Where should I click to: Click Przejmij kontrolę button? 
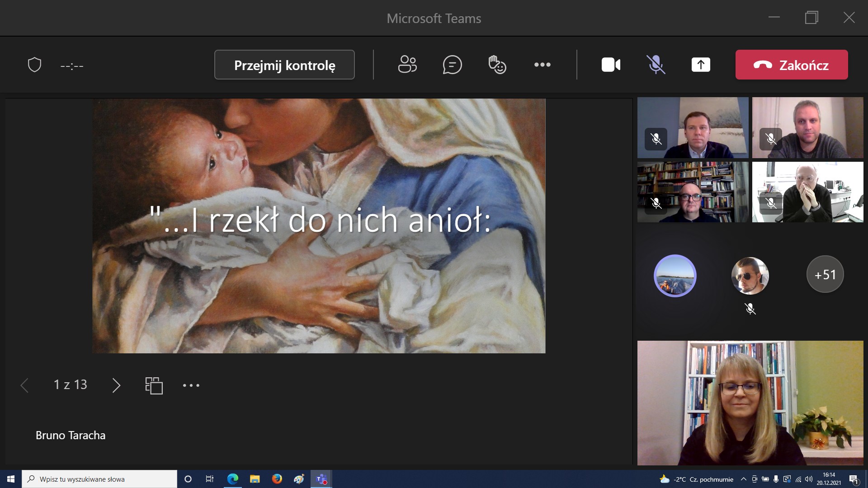284,65
